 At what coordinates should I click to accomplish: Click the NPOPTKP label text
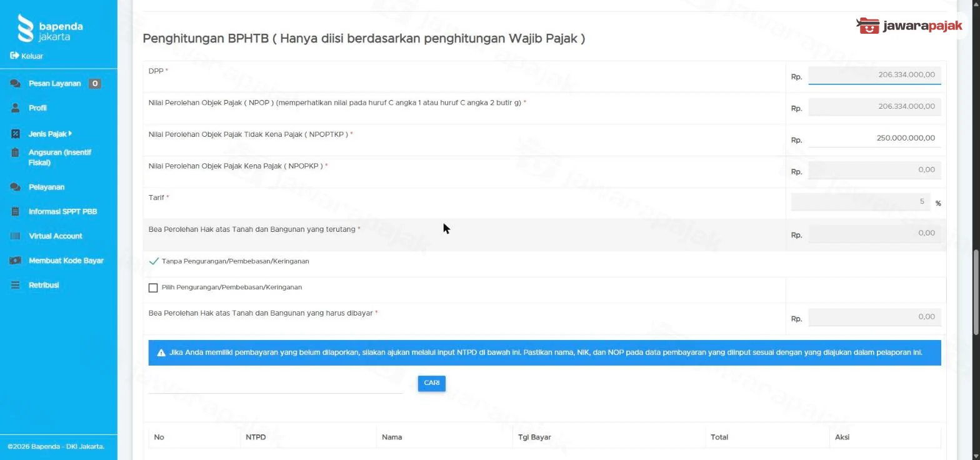(x=251, y=134)
